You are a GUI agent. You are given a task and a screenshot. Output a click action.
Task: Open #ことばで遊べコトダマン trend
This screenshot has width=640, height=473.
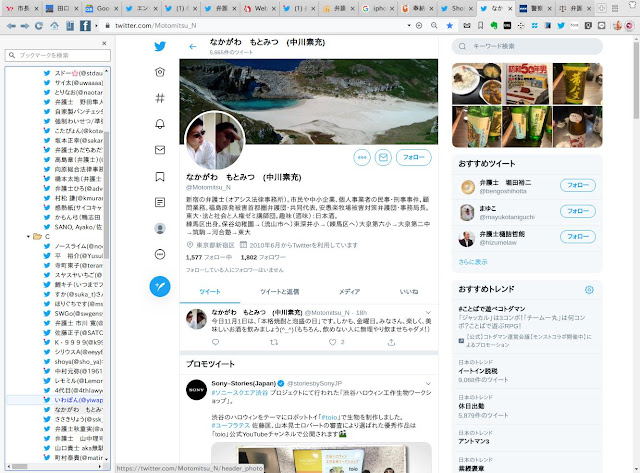click(x=491, y=309)
